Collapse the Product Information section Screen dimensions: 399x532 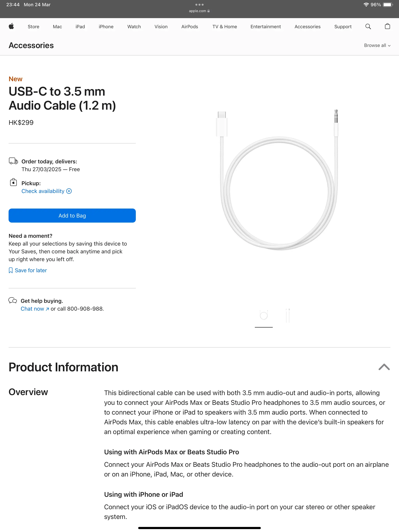coord(384,367)
